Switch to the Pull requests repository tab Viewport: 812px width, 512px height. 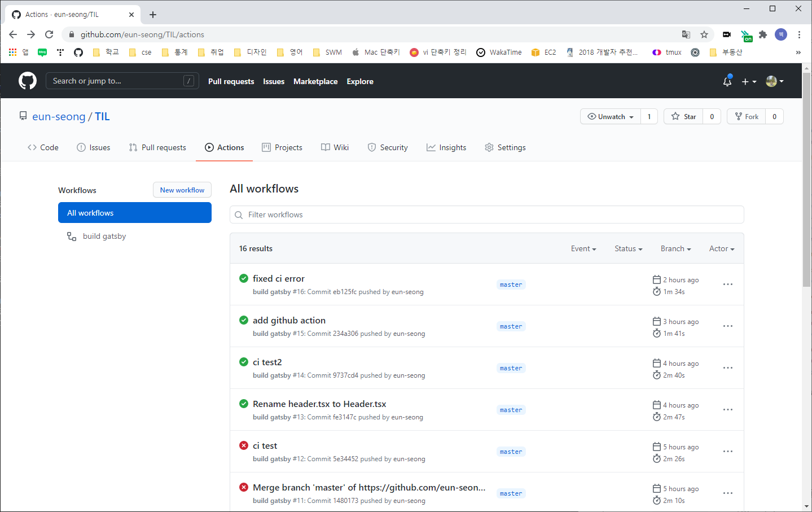[157, 147]
